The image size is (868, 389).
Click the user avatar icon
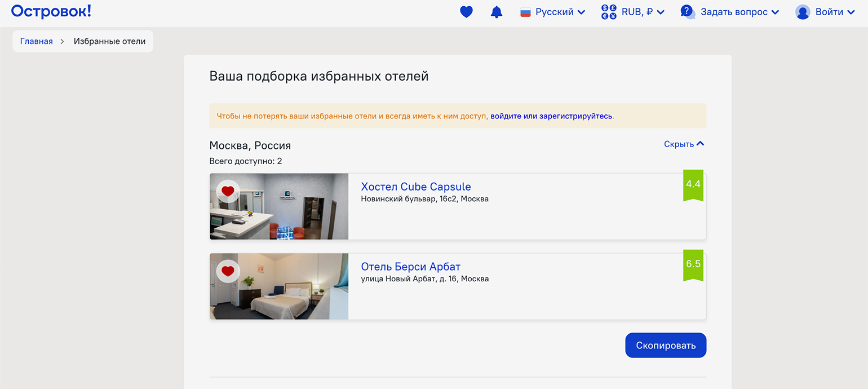(x=803, y=12)
